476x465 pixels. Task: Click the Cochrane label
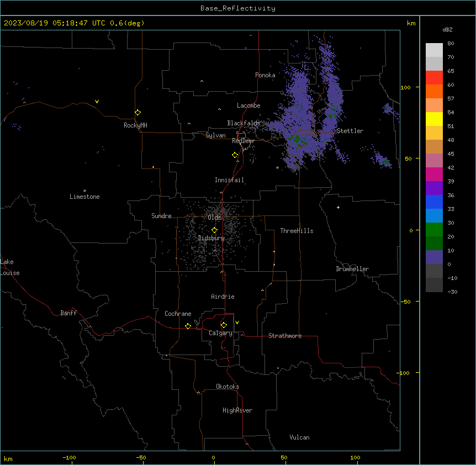178,314
